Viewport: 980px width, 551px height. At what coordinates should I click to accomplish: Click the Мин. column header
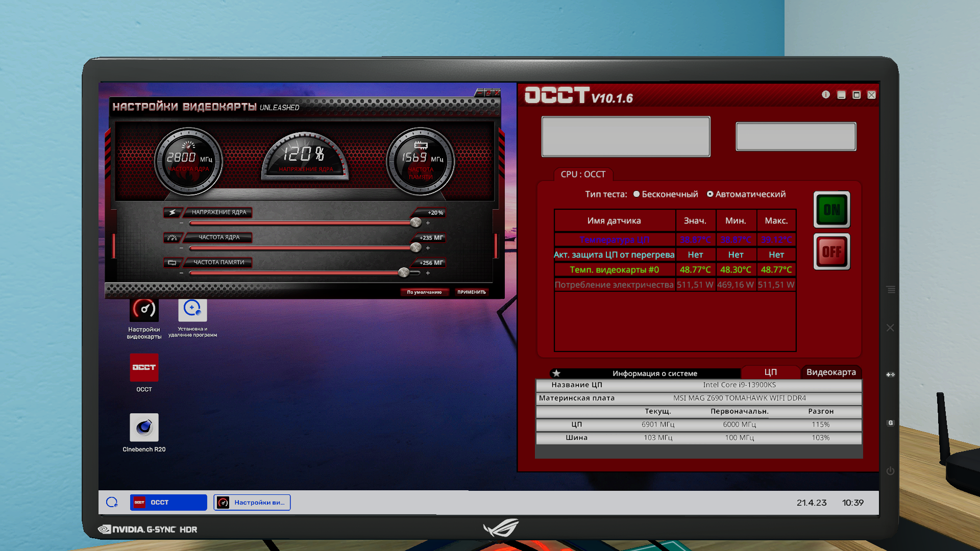pyautogui.click(x=736, y=221)
